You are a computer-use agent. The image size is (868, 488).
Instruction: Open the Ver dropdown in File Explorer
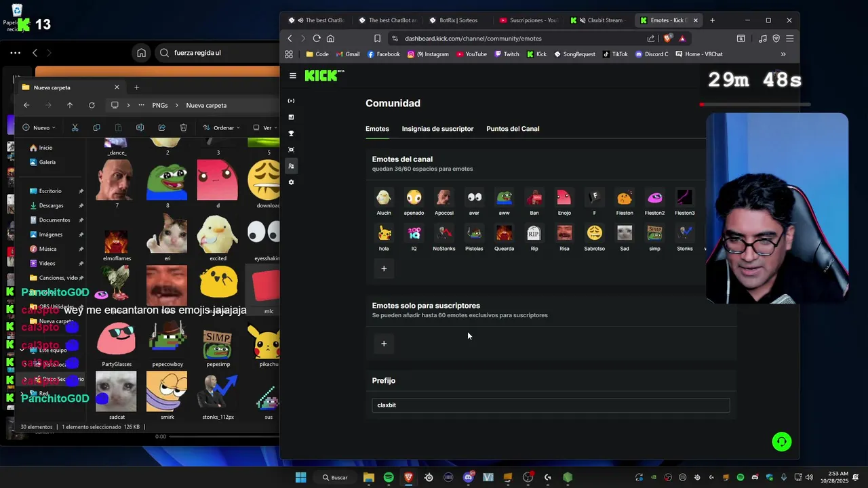(x=265, y=127)
